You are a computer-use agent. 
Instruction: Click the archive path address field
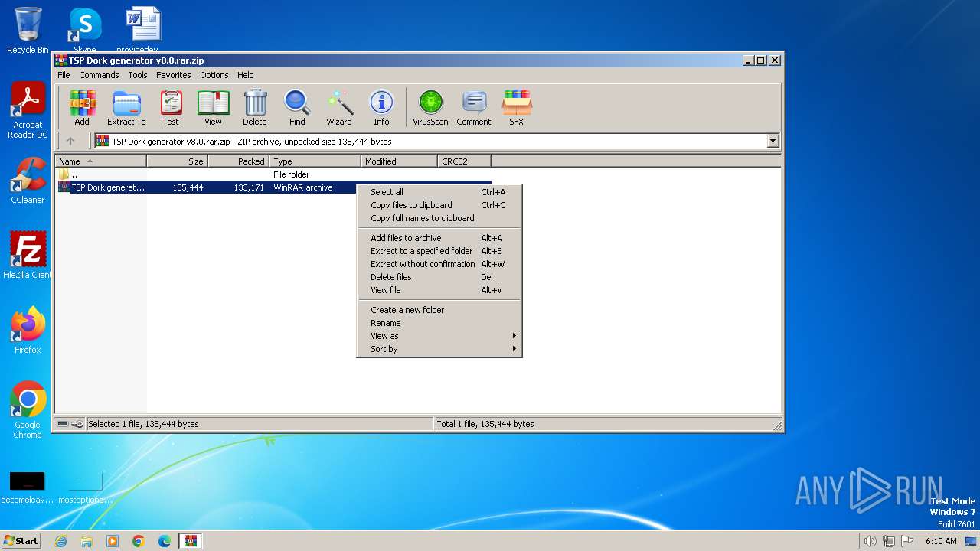pos(430,141)
